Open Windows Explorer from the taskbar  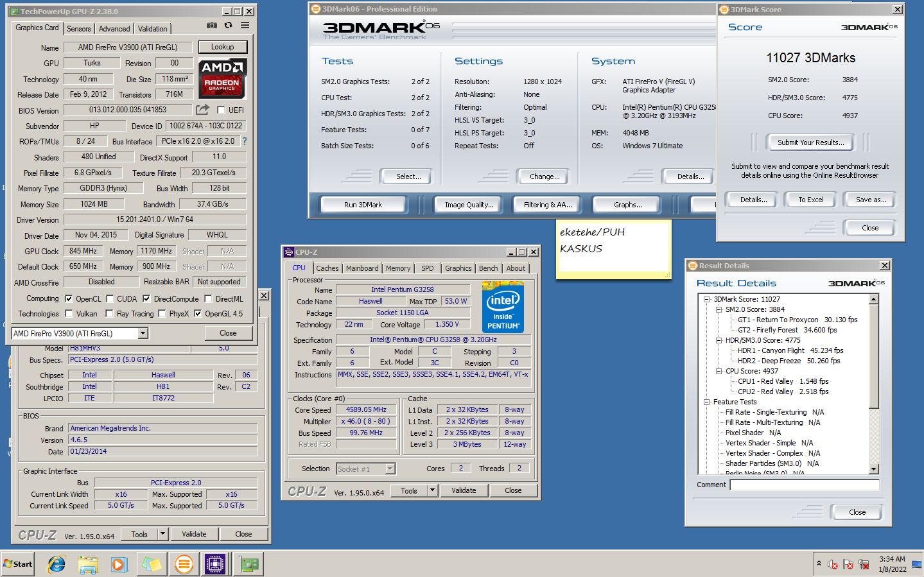pos(88,564)
